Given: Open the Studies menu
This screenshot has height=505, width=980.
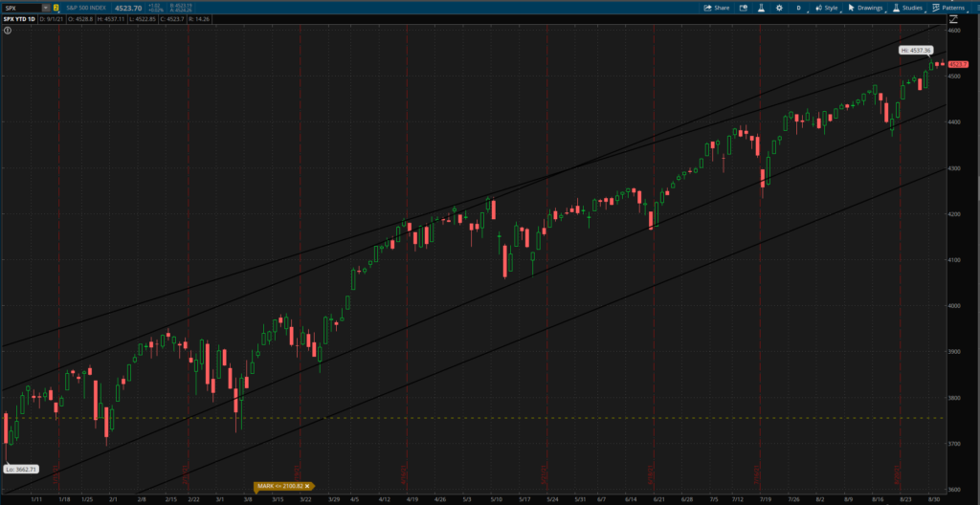Looking at the screenshot, I should coord(909,8).
